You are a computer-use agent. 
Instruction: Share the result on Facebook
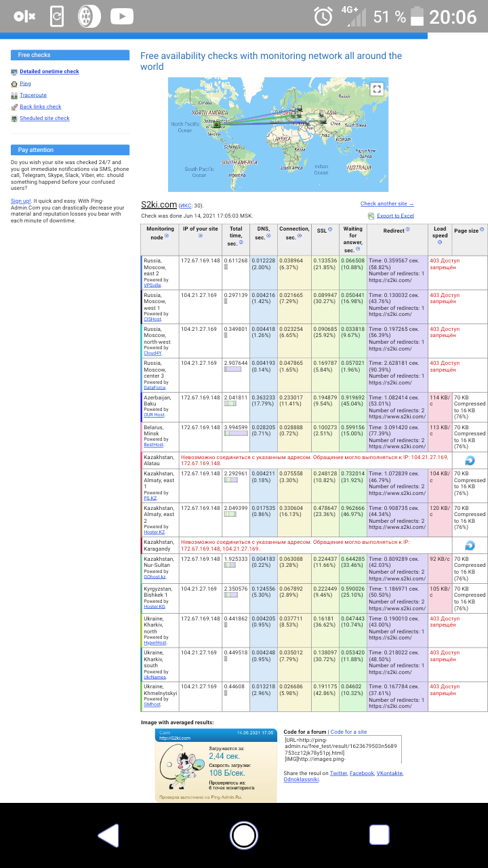(361, 773)
